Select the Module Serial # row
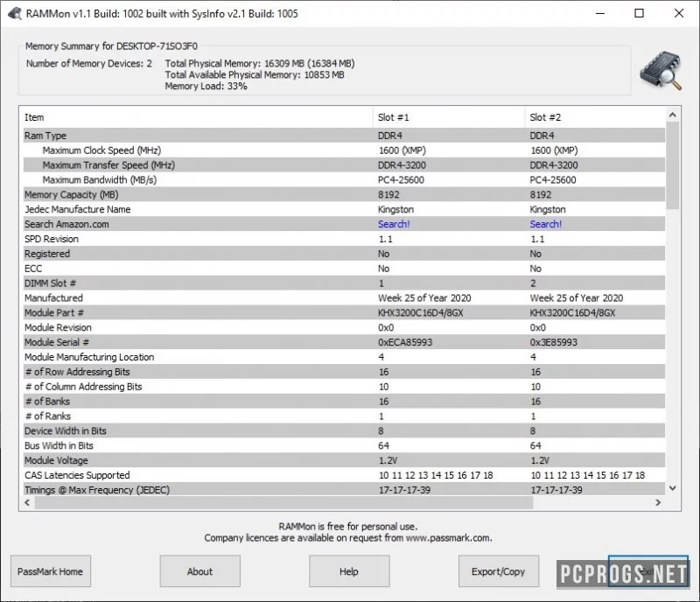The width and height of the screenshot is (700, 602). [344, 342]
